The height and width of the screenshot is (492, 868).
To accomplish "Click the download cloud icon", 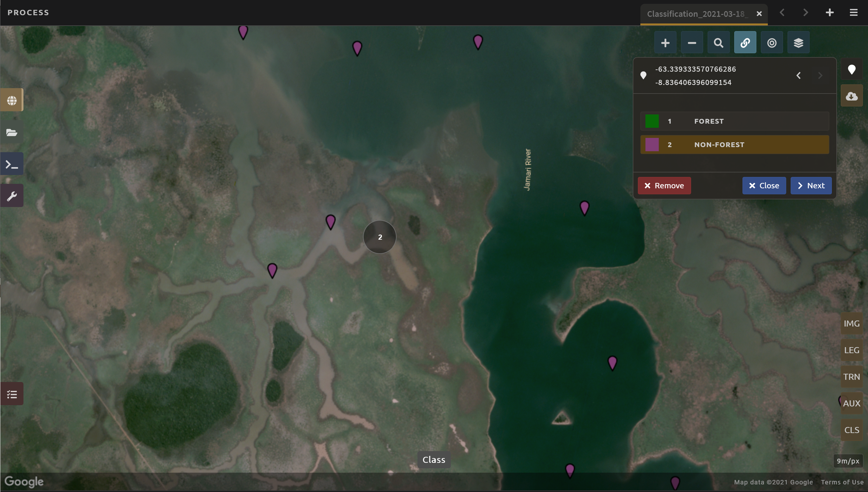I will point(852,96).
